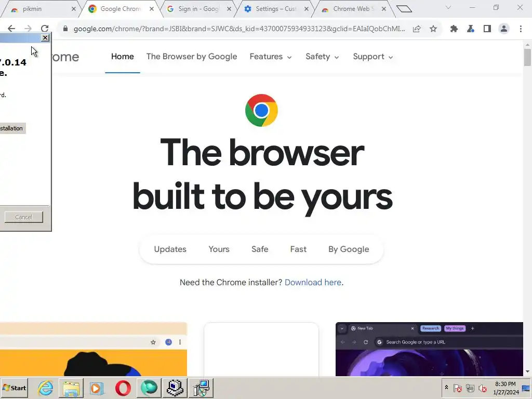
Task: Jump to the Safe section
Action: coord(260,249)
